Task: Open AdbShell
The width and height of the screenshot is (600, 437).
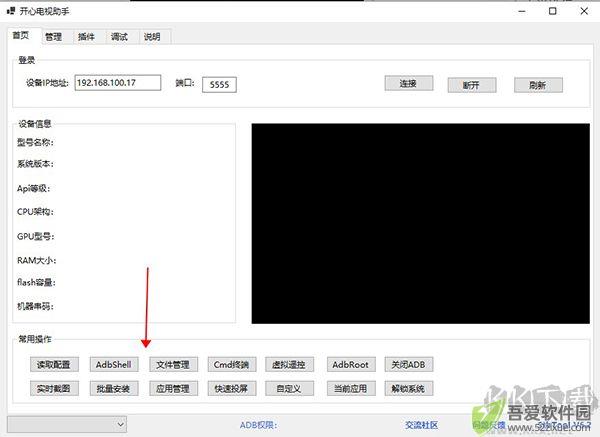Action: [x=114, y=365]
